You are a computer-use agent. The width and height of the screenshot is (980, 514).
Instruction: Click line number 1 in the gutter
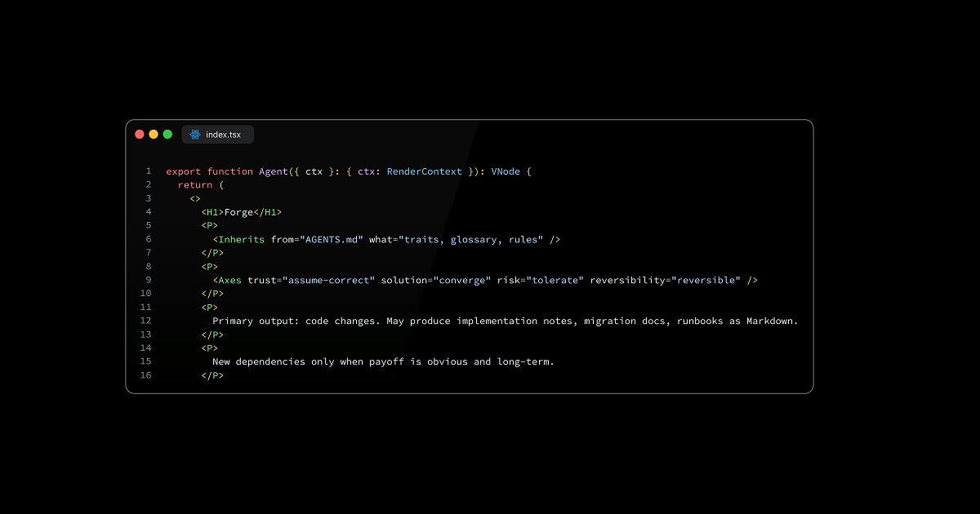pyautogui.click(x=149, y=171)
